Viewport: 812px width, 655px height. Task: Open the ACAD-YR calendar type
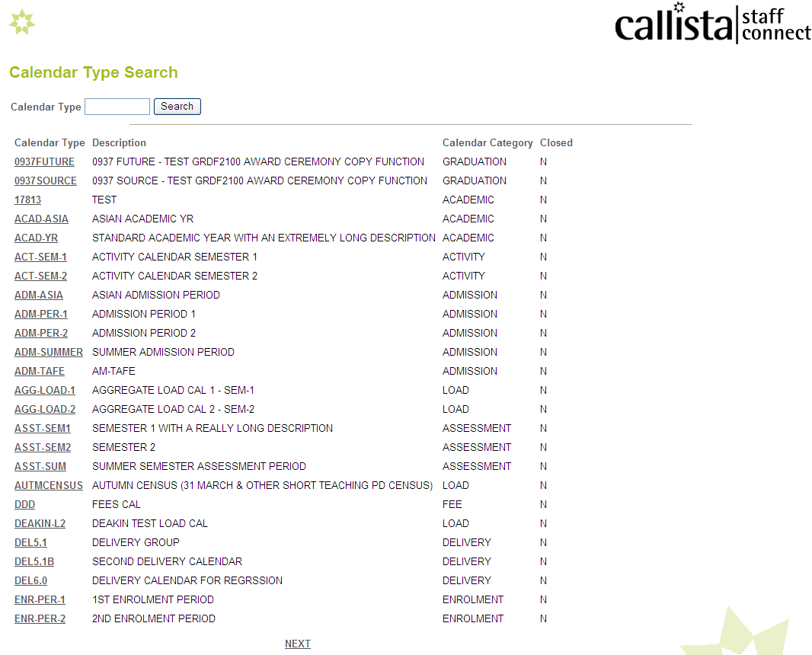36,238
